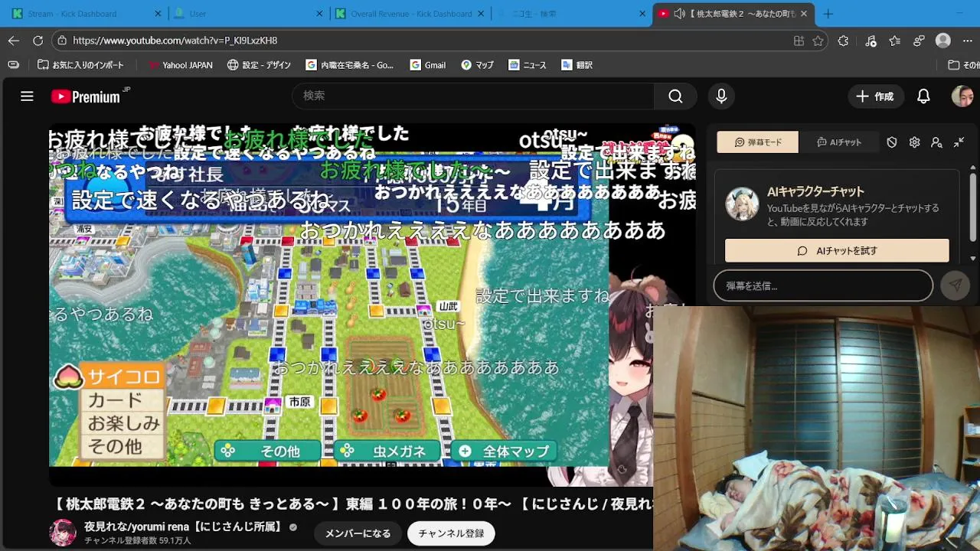The image size is (980, 551).
Task: Click the YouTube search magnifier button
Action: 675,96
